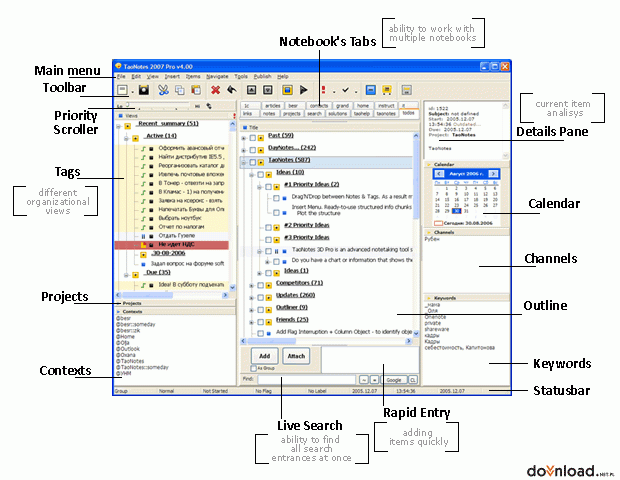Go to next month in calendar
This screenshot has width=620, height=480.
(x=493, y=174)
